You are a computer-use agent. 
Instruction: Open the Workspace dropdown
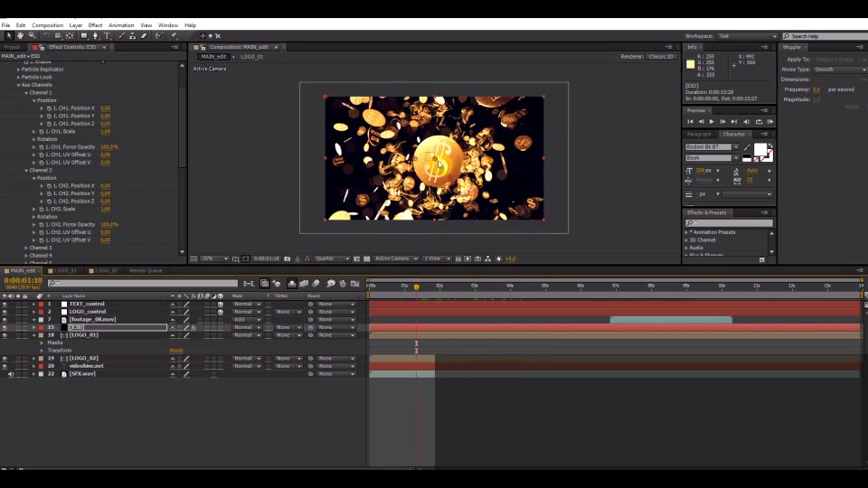pyautogui.click(x=748, y=36)
